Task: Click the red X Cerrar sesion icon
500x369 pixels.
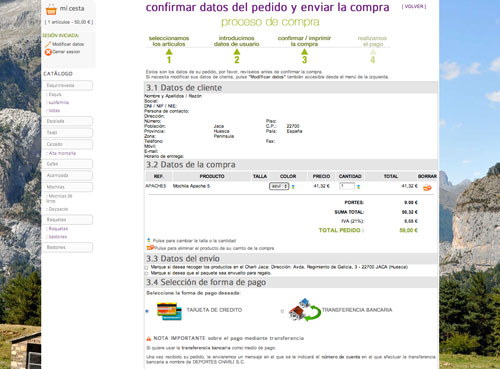Action: click(x=48, y=52)
